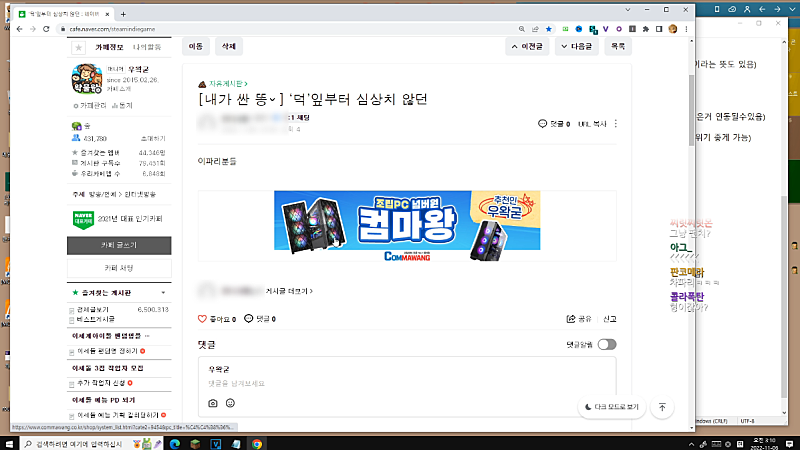Open the emoticon picker in comment box
Screen dimensions: 800x450
(230, 403)
